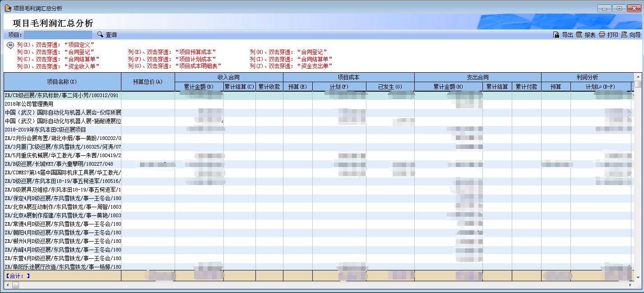Image resolution: width=644 pixels, height=293 pixels.
Task: Click the 【合计:】 totals row label
Action: pos(18,275)
